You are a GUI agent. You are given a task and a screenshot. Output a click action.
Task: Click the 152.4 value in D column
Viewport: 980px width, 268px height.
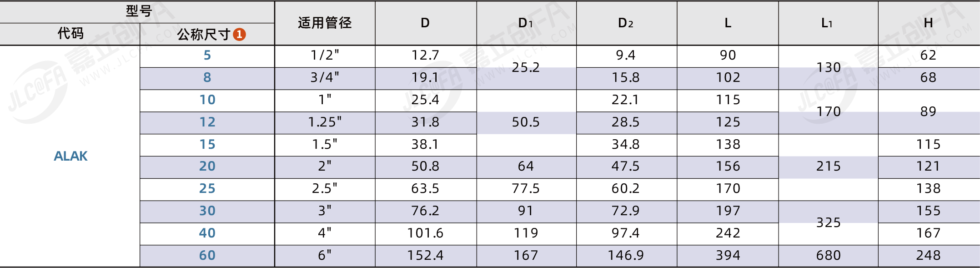(425, 256)
